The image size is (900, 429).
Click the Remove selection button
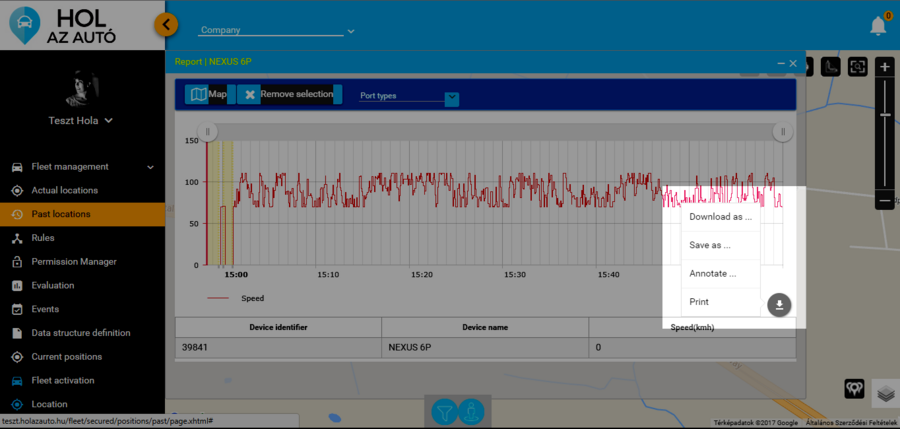(288, 95)
